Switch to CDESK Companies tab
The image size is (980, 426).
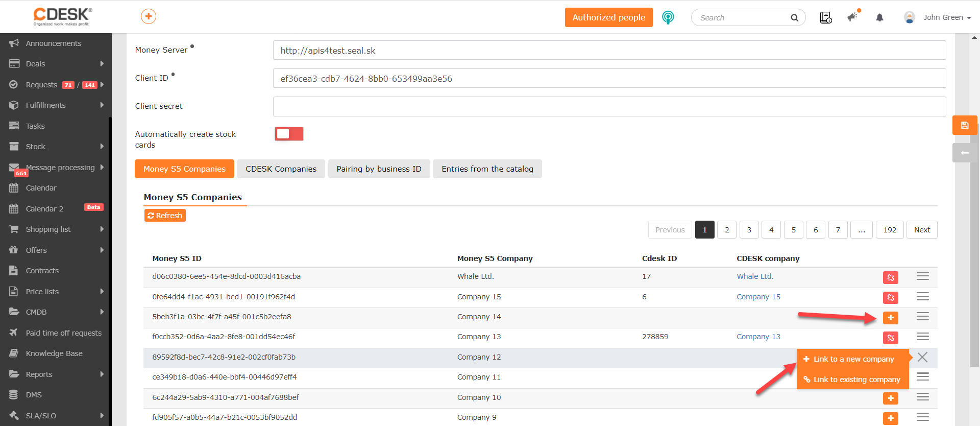coord(281,169)
